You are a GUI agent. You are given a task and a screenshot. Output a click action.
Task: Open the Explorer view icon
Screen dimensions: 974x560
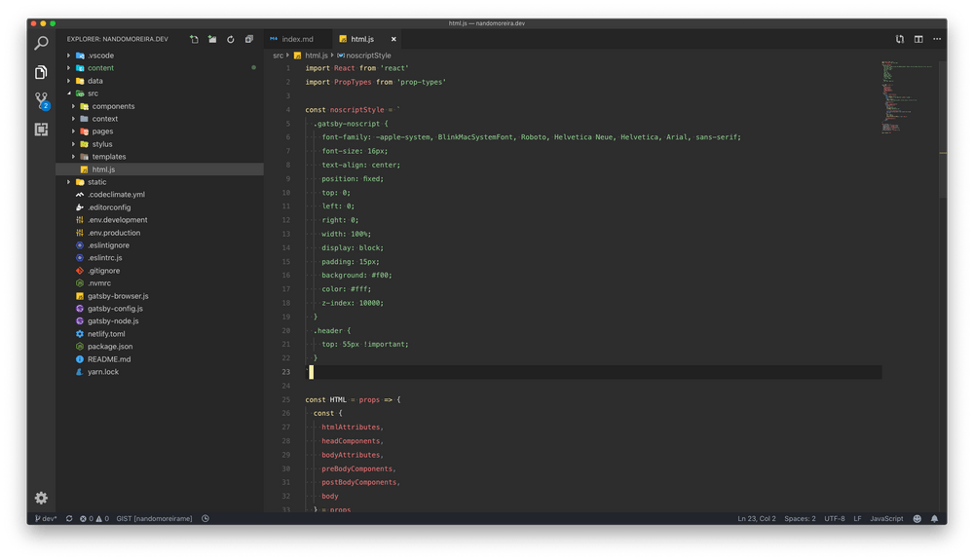point(41,72)
